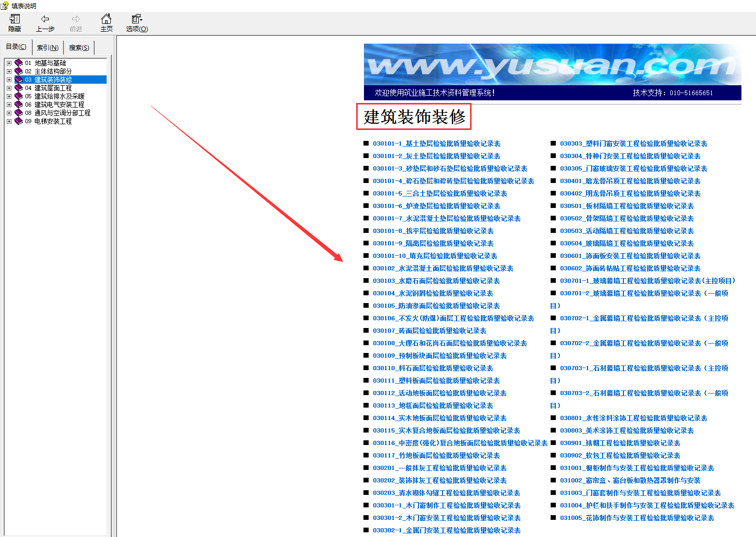Click the book icon beside 02 主体结构部分
The image size is (756, 537).
[19, 71]
